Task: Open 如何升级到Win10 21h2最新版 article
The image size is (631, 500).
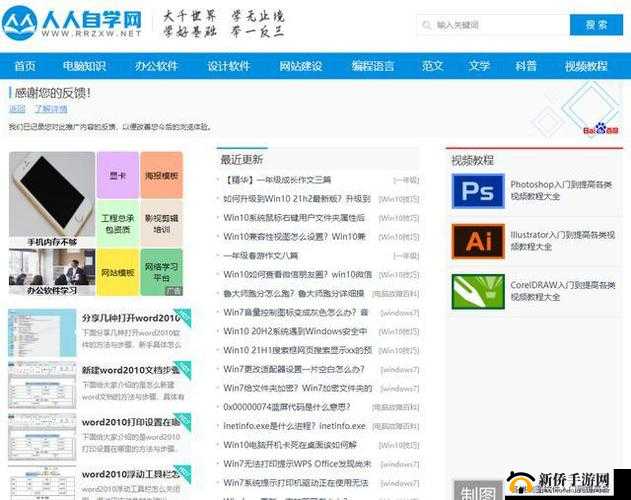Action: (x=297, y=199)
